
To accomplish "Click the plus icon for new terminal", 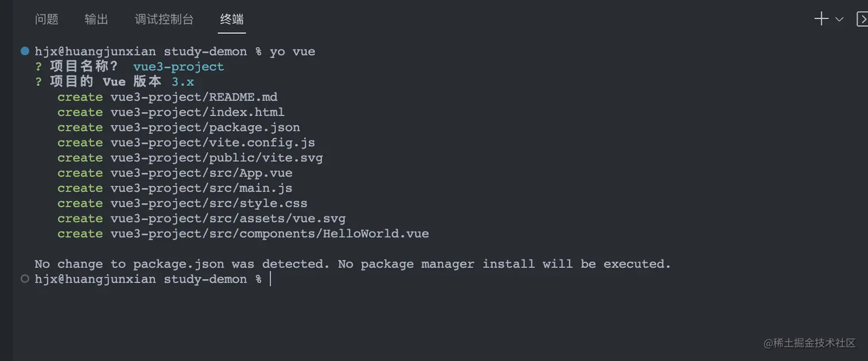I will [821, 19].
